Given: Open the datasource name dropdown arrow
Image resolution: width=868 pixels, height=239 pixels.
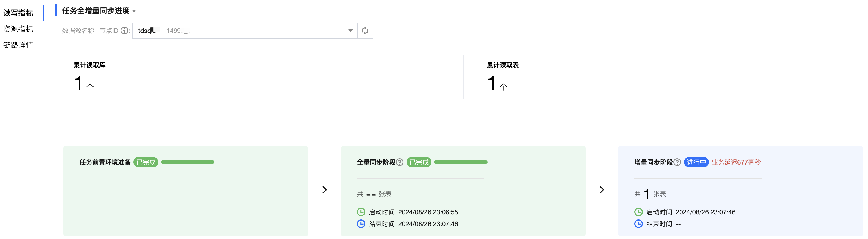Looking at the screenshot, I should [x=350, y=31].
